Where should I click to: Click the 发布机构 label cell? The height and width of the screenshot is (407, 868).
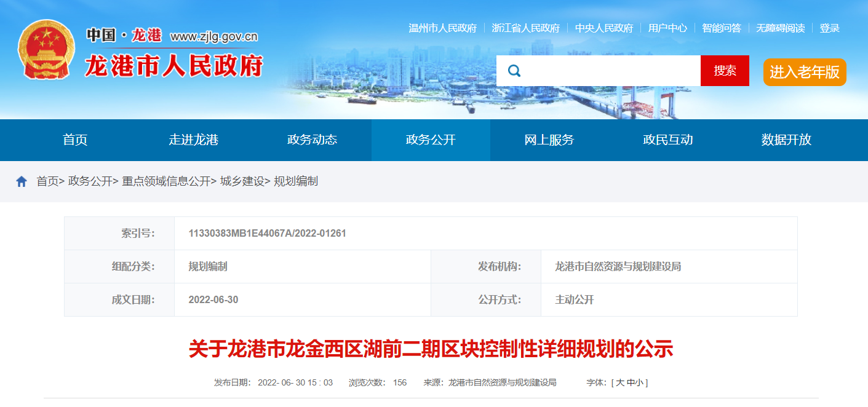click(x=486, y=267)
